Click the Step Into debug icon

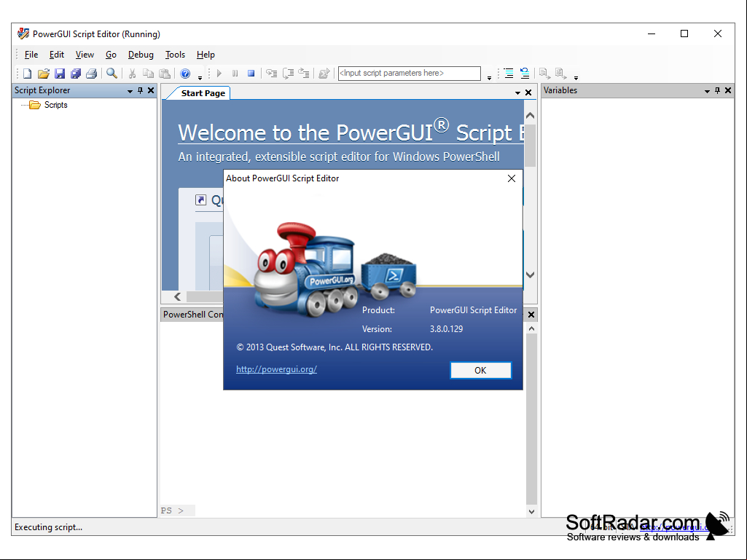(272, 74)
